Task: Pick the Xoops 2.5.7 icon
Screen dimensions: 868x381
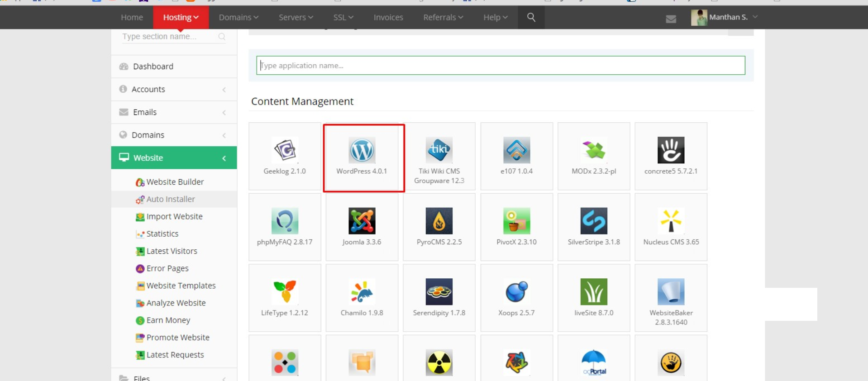Action: click(516, 292)
